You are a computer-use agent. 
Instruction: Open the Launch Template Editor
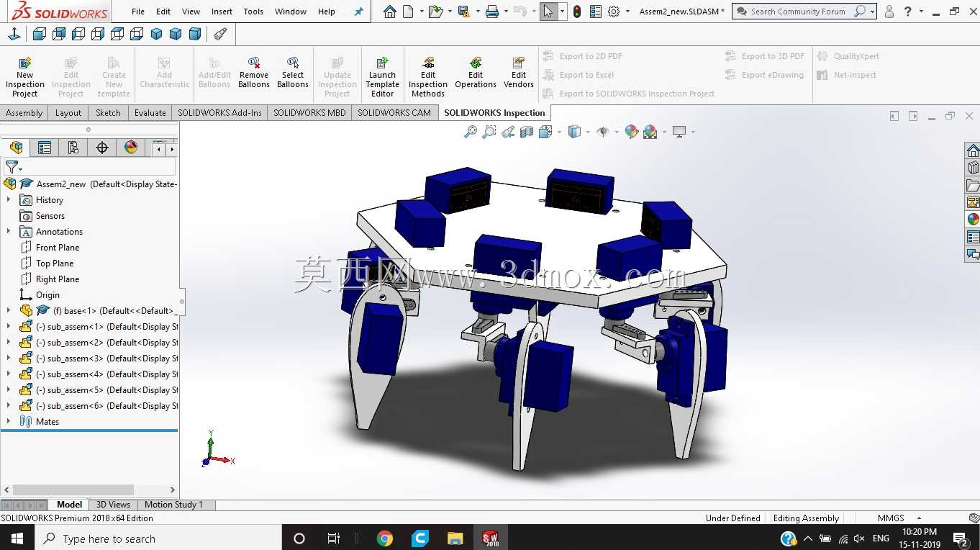click(382, 78)
